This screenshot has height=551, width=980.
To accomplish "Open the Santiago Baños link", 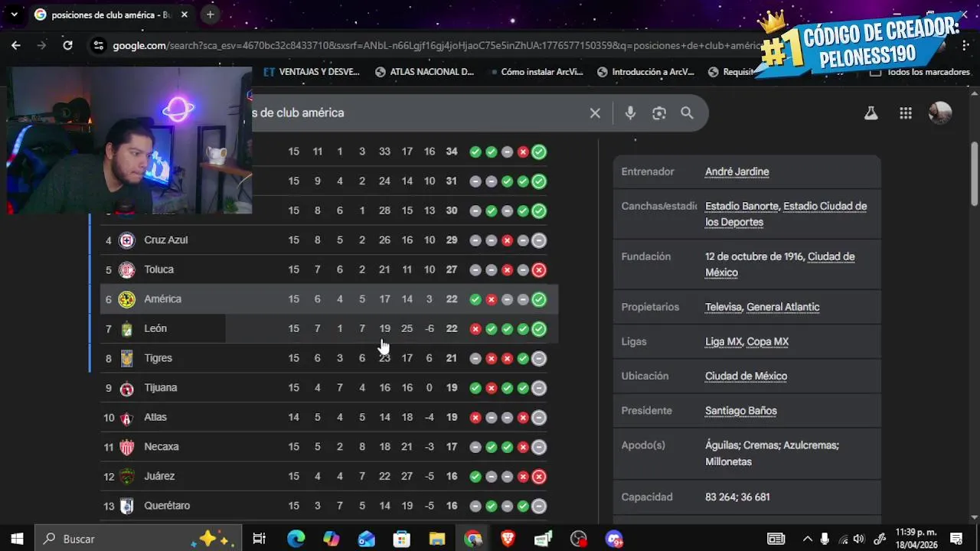I will point(740,411).
